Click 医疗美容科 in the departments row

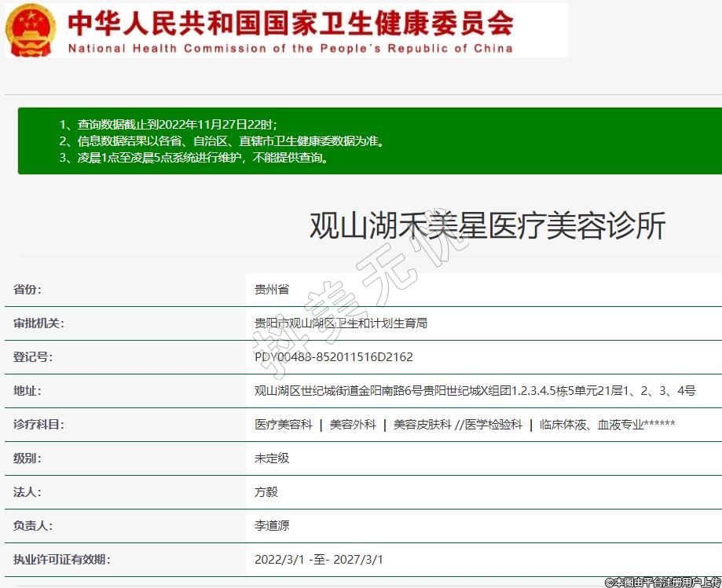[284, 425]
